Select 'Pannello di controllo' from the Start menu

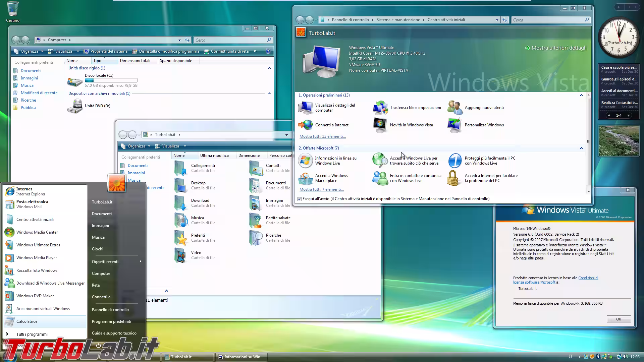[110, 309]
